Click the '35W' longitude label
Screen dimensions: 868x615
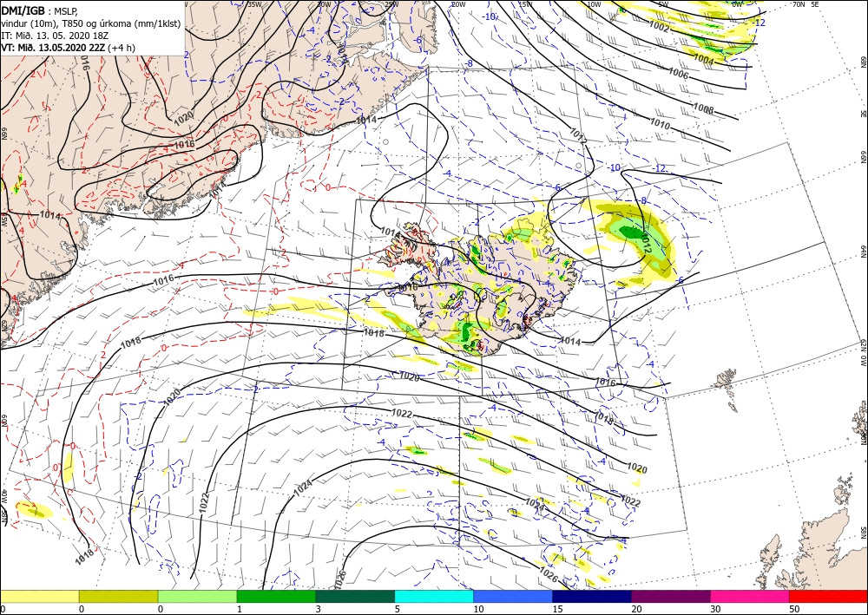[x=254, y=4]
